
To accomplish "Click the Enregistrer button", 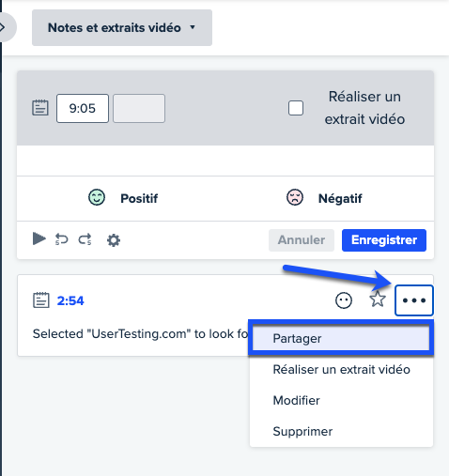I will tap(384, 240).
